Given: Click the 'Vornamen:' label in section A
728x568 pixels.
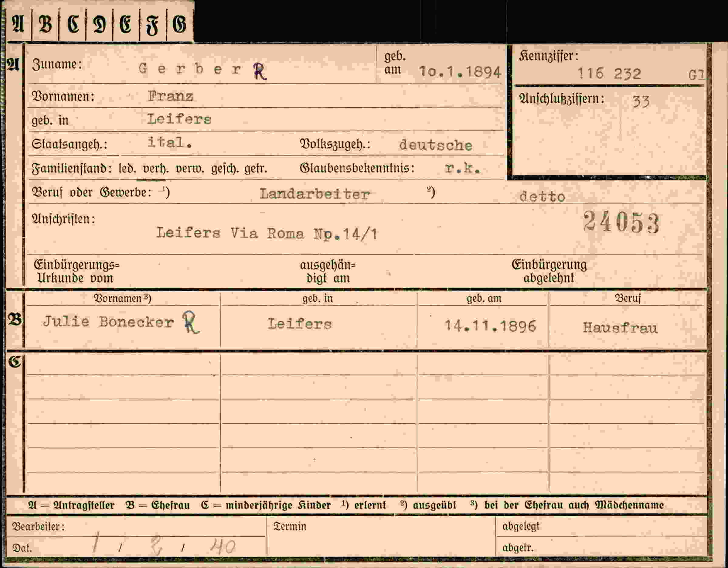Looking at the screenshot, I should 63,97.
